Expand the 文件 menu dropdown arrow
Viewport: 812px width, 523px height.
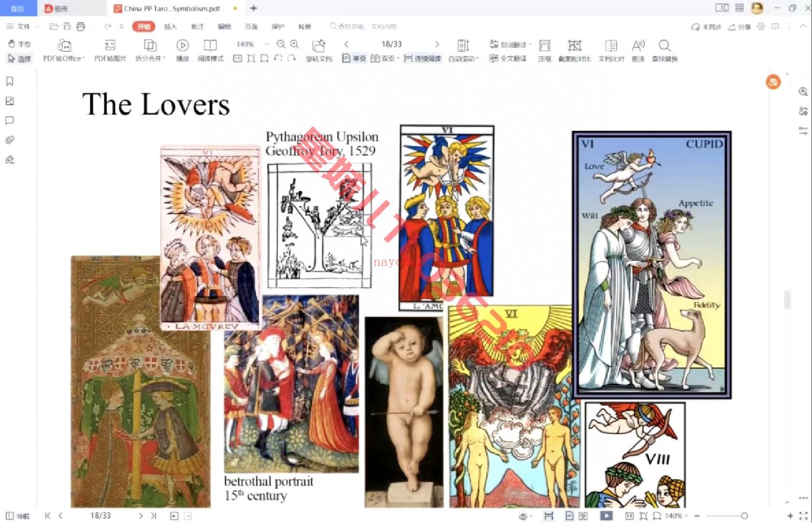(x=37, y=27)
